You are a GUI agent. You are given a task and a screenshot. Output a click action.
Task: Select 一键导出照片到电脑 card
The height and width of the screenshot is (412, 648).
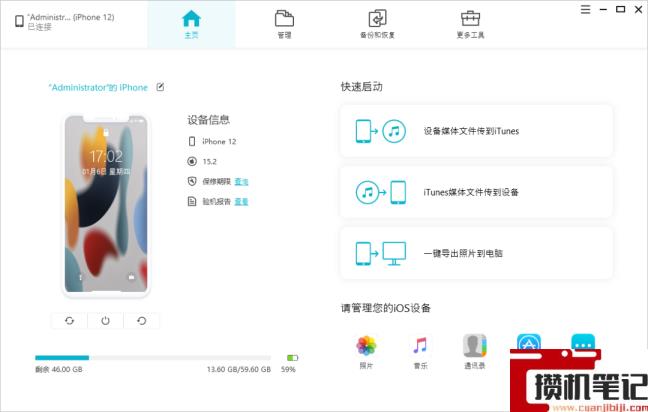(476, 253)
